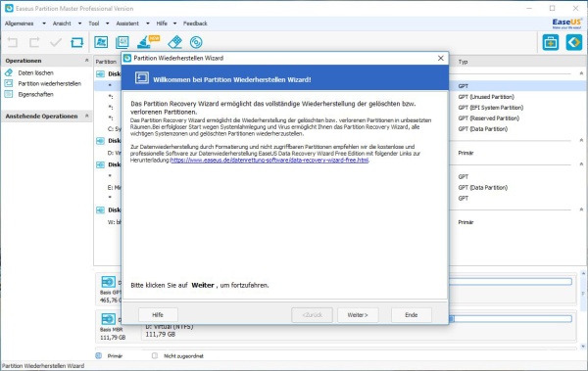This screenshot has height=371, width=588.
Task: Close the Partition Wiederherstellen Wizard dialog
Action: (x=441, y=58)
